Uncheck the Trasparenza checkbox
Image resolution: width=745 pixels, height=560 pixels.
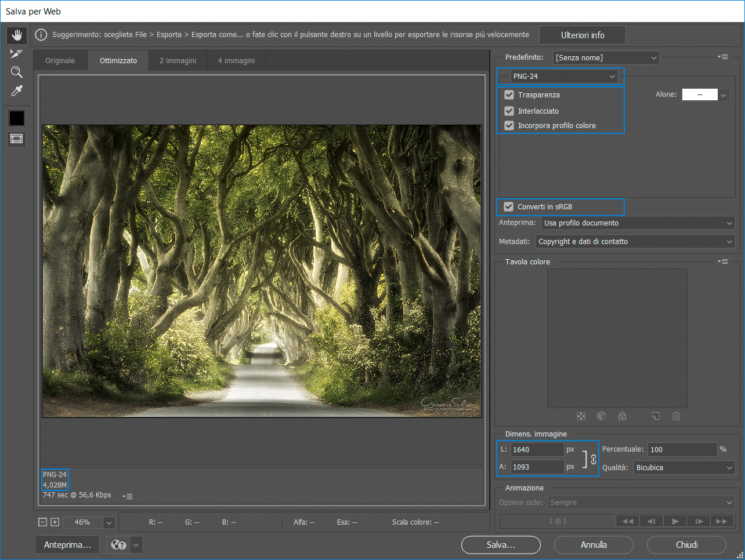[509, 95]
